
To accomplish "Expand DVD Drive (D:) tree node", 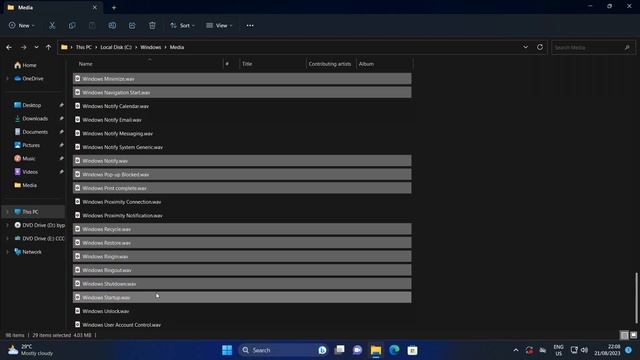I will [7, 225].
